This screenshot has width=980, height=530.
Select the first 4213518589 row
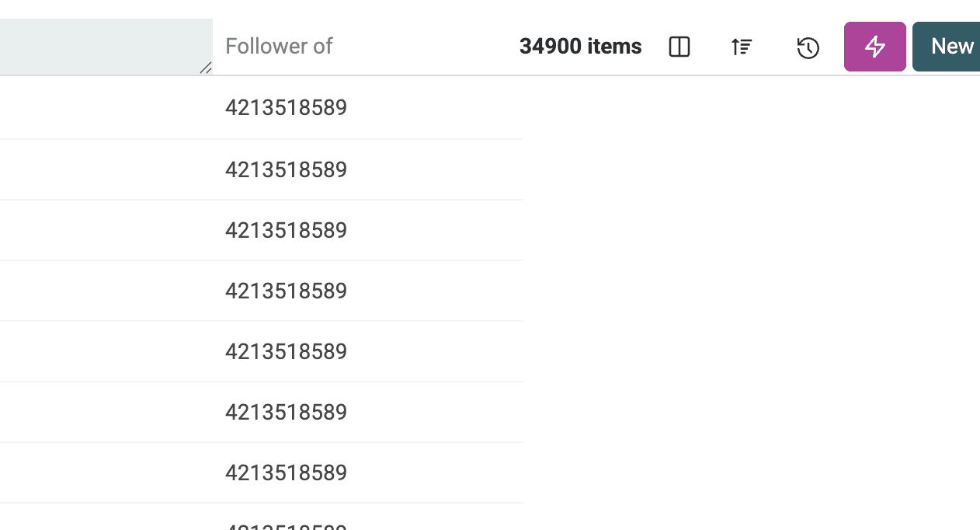coord(286,108)
